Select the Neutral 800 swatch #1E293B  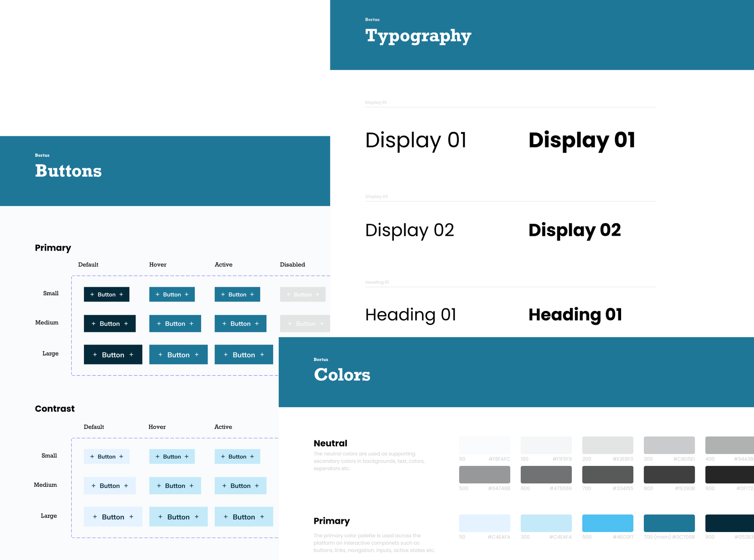pos(669,475)
